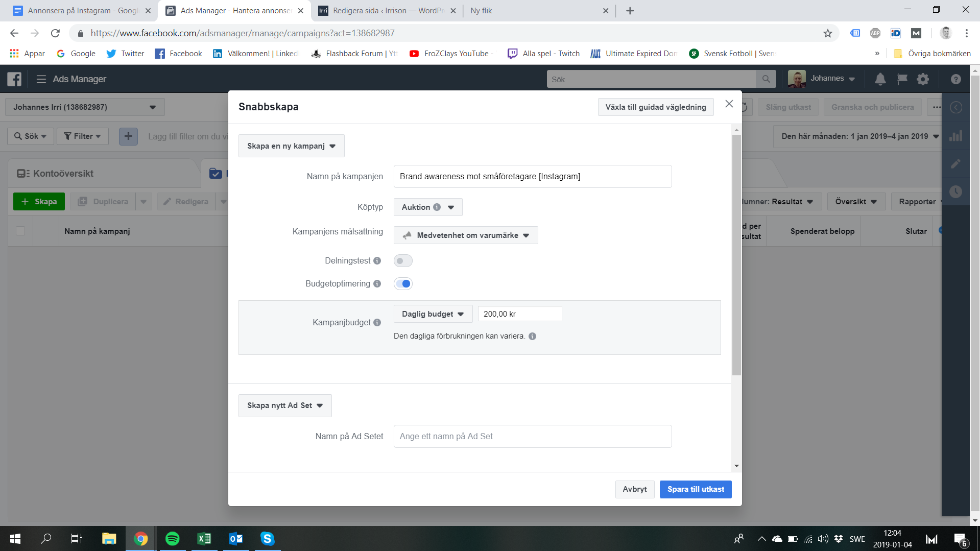Click the Kampanjbudget info icon
Viewport: 980px width, 551px height.
tap(377, 322)
